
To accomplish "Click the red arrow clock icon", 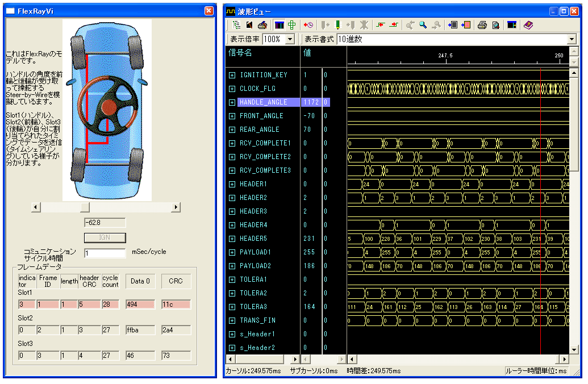I will pyautogui.click(x=308, y=25).
